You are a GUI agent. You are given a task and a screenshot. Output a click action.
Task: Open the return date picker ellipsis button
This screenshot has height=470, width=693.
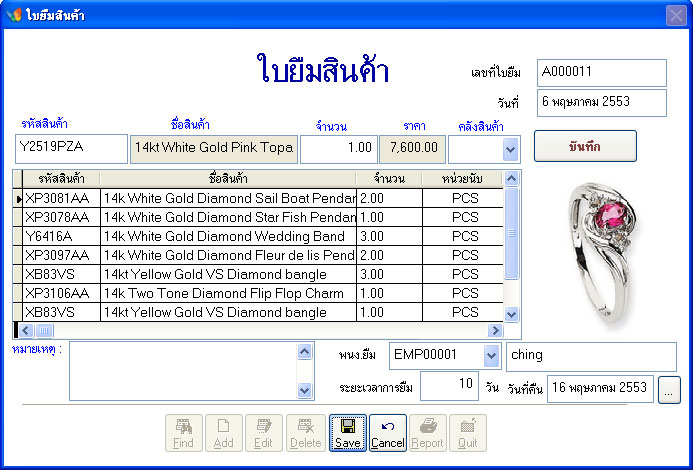[x=670, y=388]
